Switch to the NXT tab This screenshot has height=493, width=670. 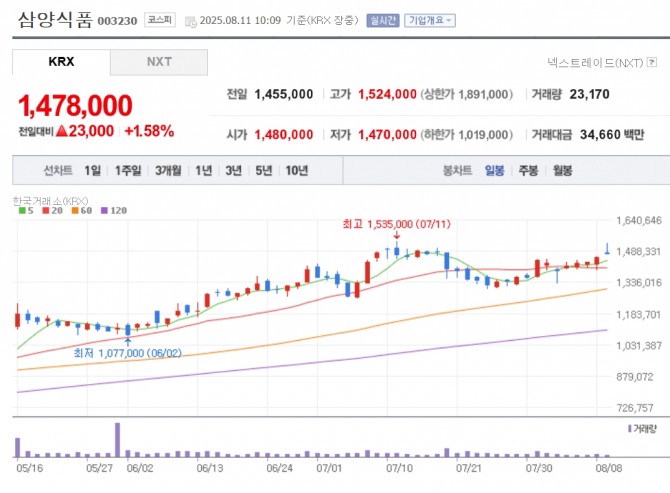point(159,62)
